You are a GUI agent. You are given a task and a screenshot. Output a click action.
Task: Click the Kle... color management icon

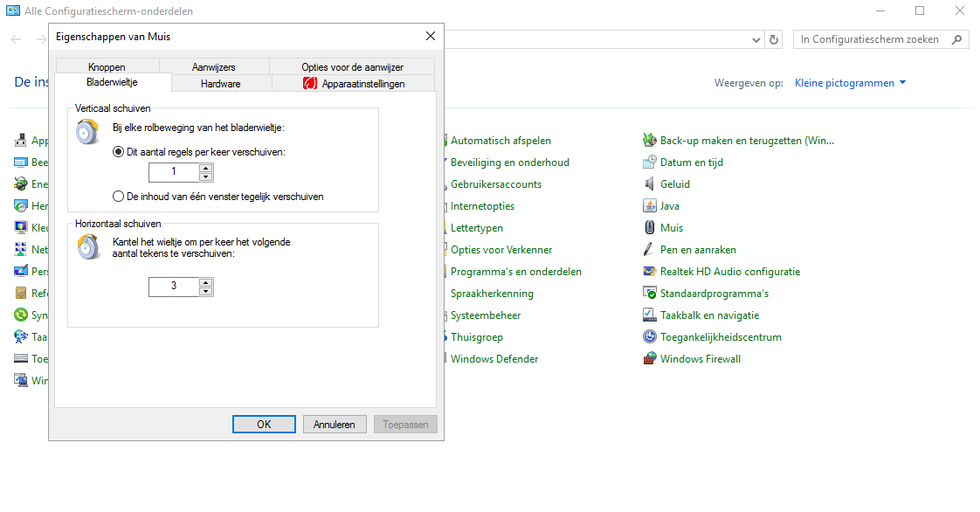click(21, 227)
